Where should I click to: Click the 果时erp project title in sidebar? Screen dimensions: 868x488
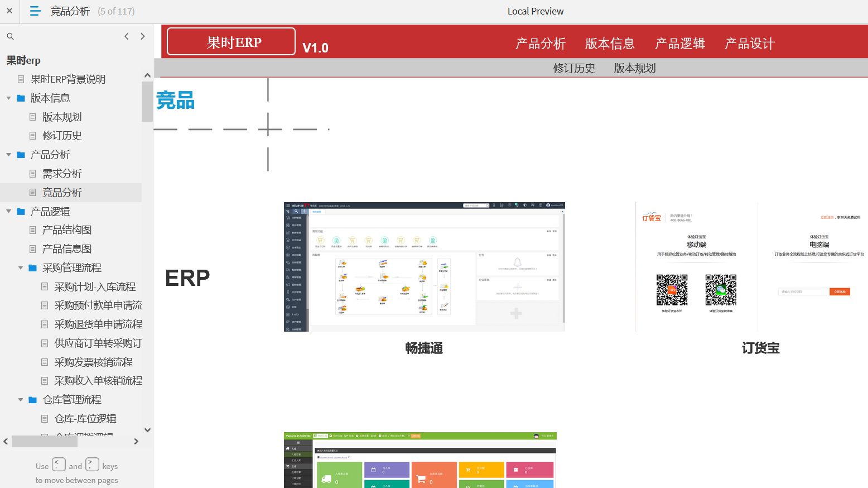(x=23, y=60)
